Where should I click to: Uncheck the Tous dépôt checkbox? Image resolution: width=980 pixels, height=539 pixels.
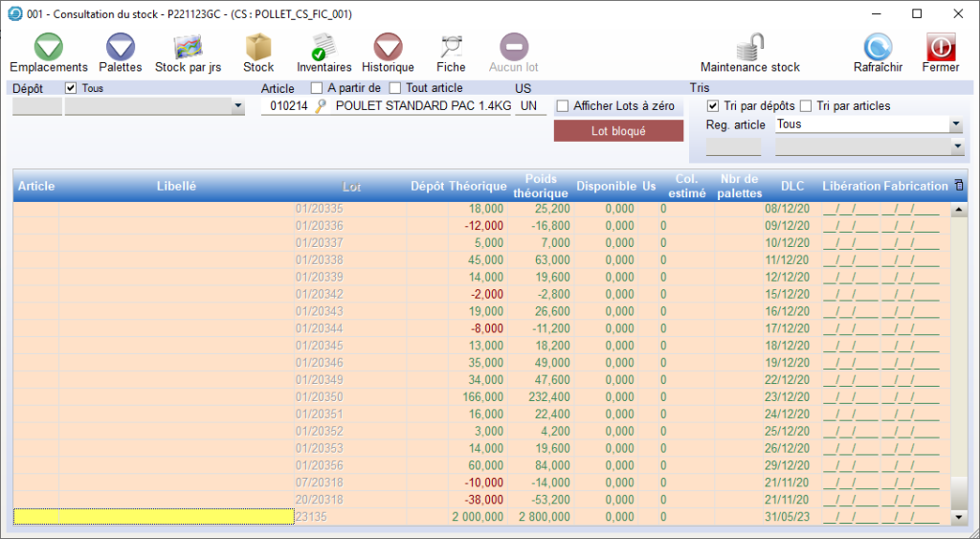pos(71,88)
